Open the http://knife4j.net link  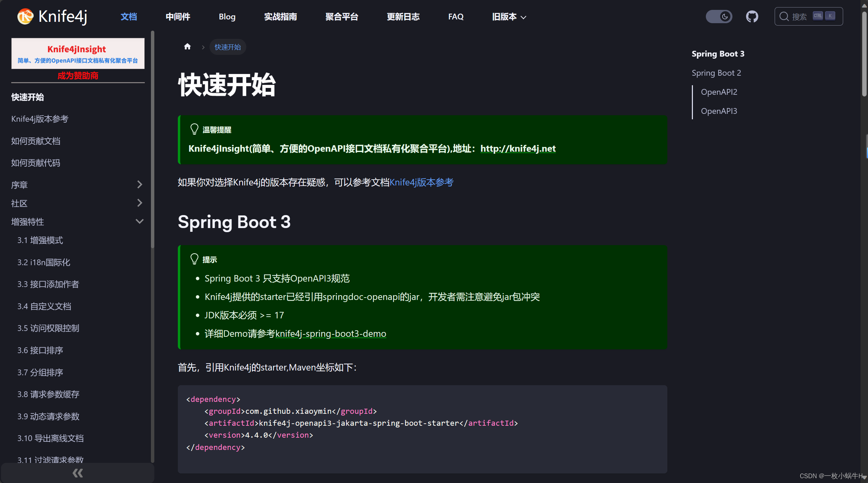click(518, 149)
